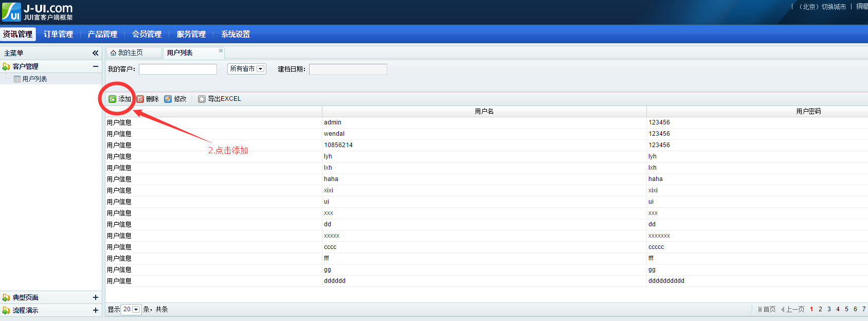The height and width of the screenshot is (321, 868).
Task: Go to page 5 in pagination
Action: (846, 309)
